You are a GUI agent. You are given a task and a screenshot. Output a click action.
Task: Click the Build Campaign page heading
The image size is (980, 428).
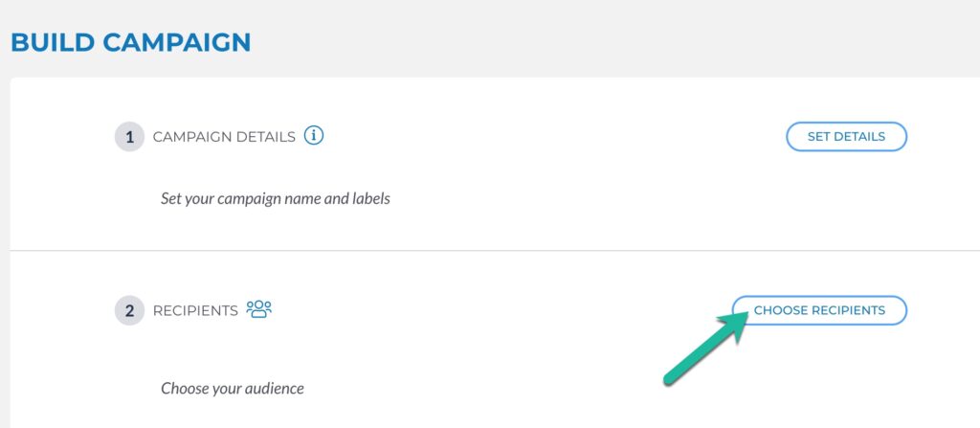(x=130, y=42)
